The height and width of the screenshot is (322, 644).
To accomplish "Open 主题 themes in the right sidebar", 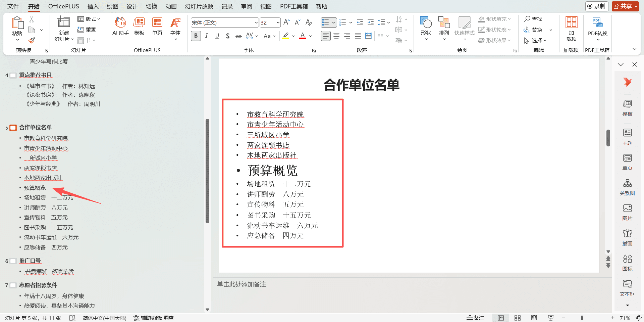I will [x=627, y=137].
